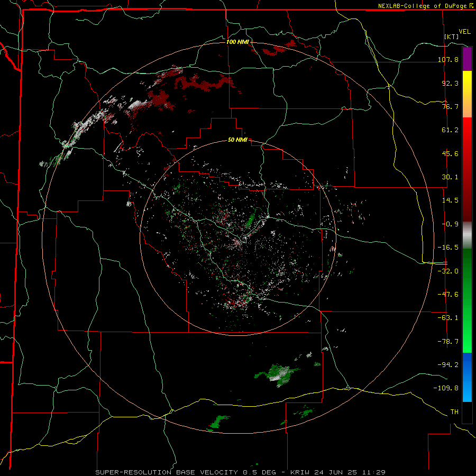This screenshot has height=476, width=476.
Task: Pick the black TH segment of the color bar
Action: pyautogui.click(x=467, y=412)
